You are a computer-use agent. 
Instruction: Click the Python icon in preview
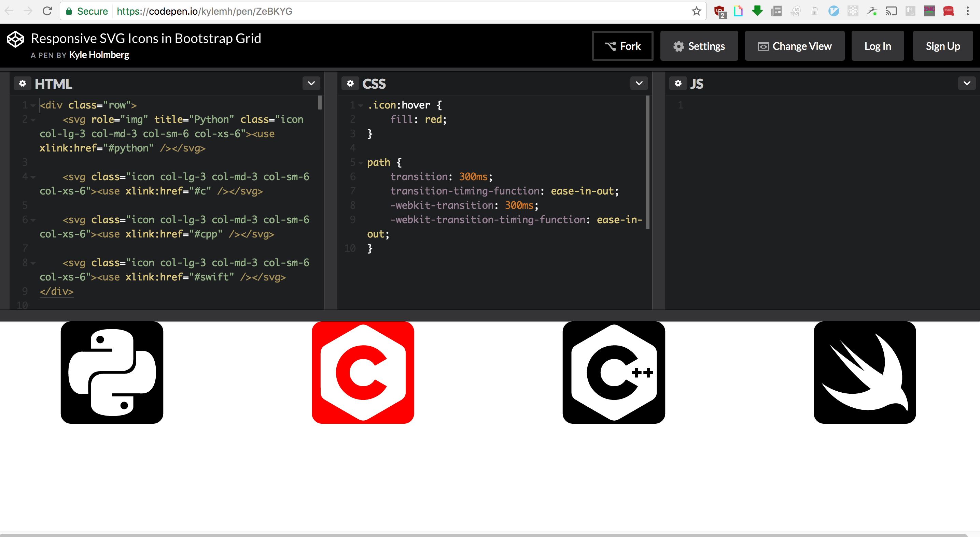pos(112,373)
